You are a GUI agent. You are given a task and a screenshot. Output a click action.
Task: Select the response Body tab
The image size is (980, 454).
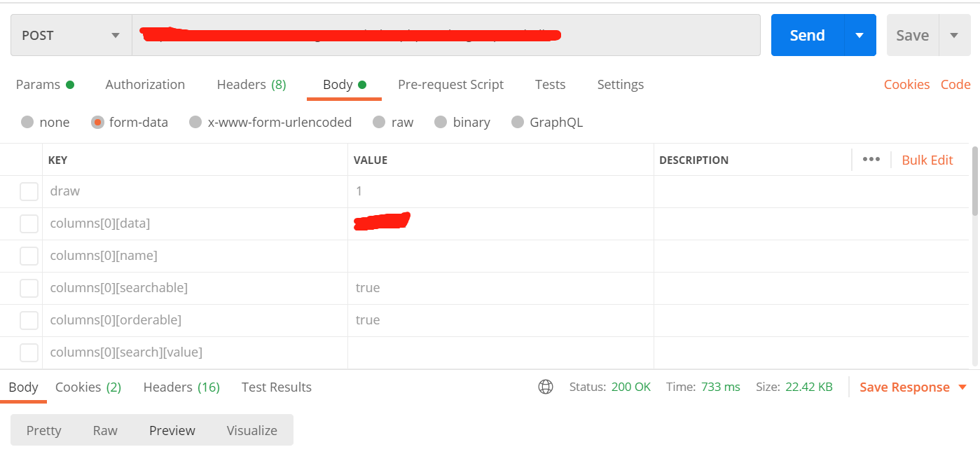click(x=23, y=387)
